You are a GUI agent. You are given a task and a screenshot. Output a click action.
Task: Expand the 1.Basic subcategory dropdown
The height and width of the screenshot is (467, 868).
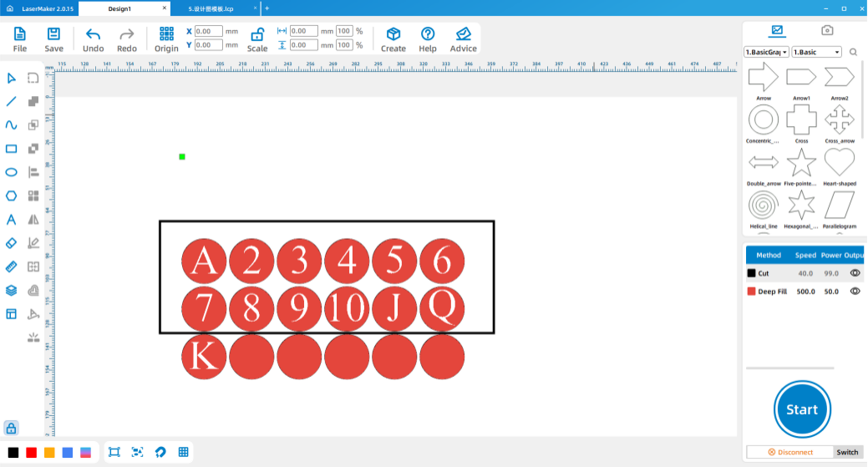click(x=816, y=52)
